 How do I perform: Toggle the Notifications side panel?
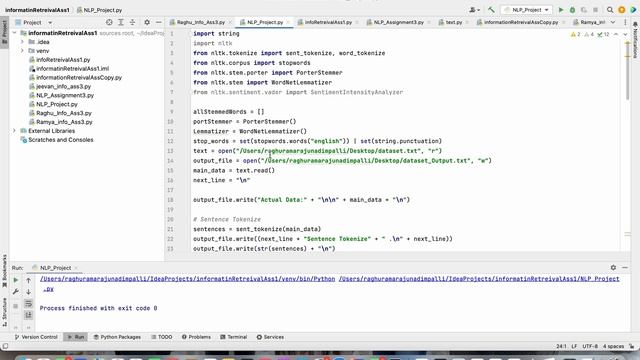[x=635, y=40]
